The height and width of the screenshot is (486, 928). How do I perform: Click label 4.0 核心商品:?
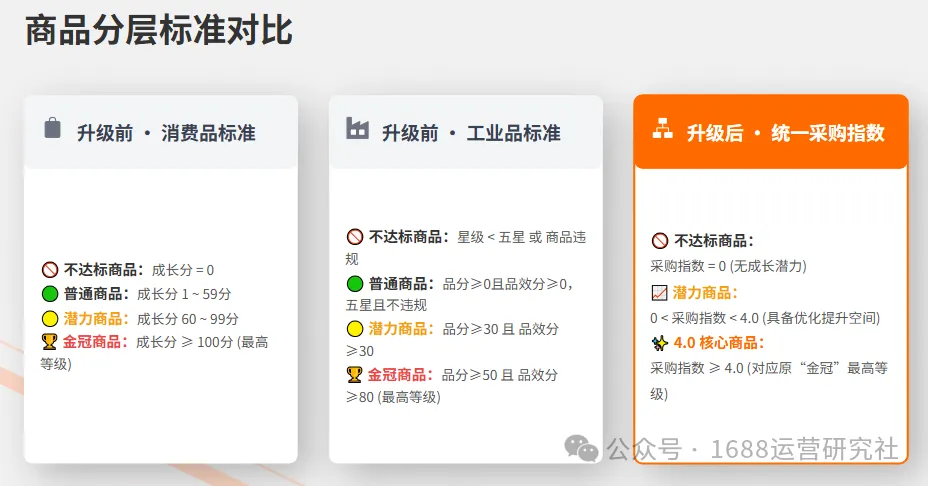719,343
